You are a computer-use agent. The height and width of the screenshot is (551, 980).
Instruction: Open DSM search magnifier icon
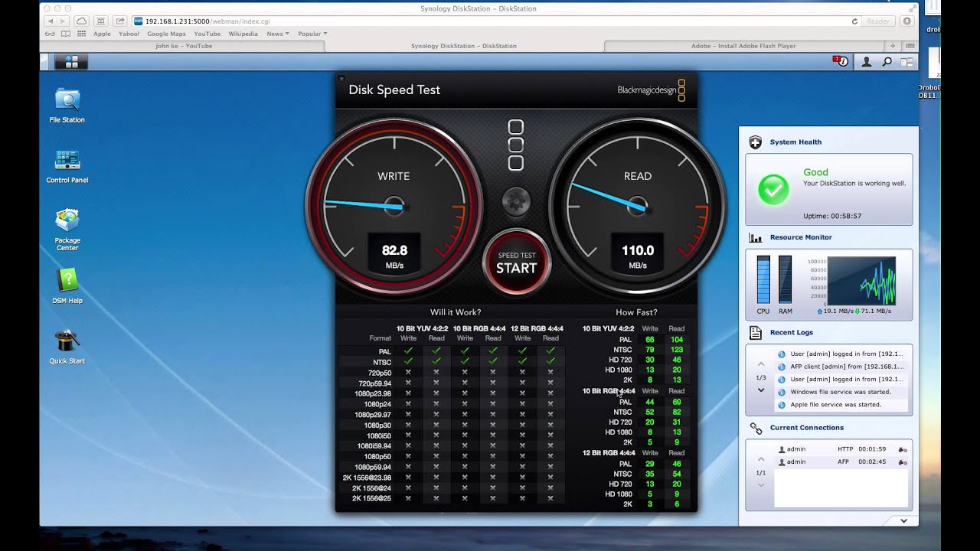pos(887,62)
